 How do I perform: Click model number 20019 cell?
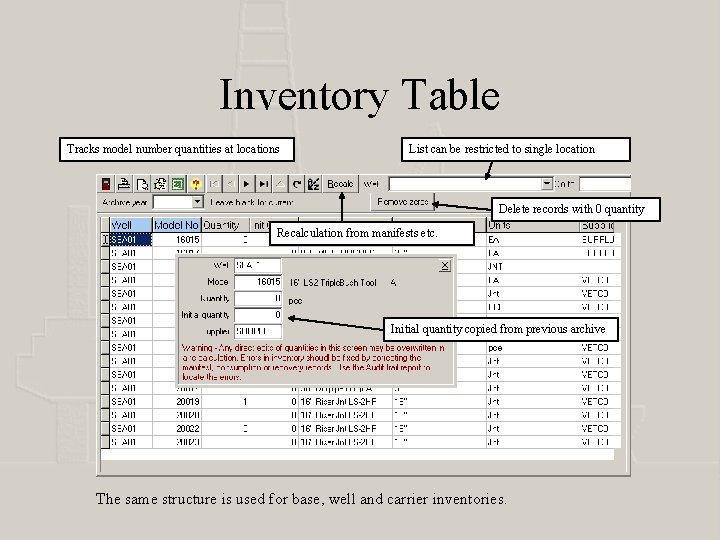point(177,402)
